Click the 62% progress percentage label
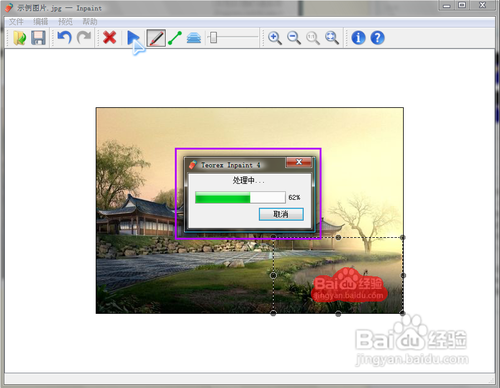 tap(294, 197)
